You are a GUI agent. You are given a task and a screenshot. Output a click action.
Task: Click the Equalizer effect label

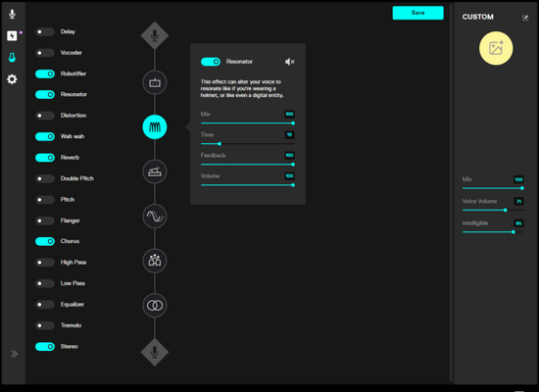(x=73, y=305)
